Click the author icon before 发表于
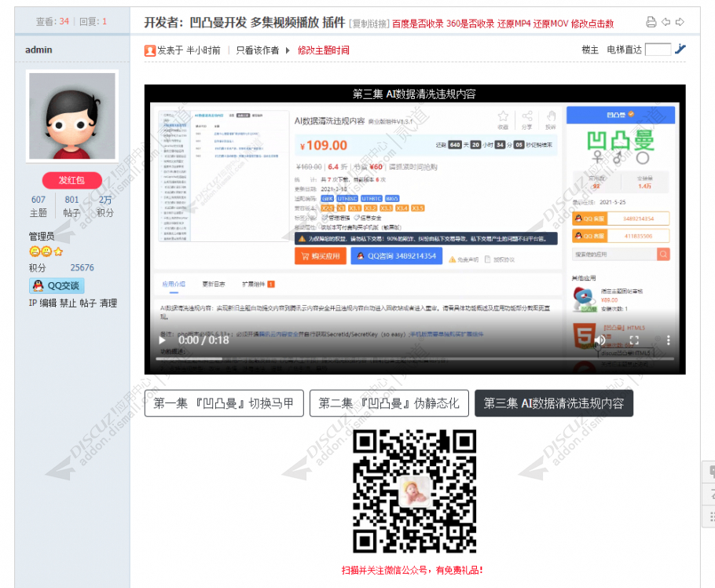This screenshot has height=588, width=715. [149, 50]
